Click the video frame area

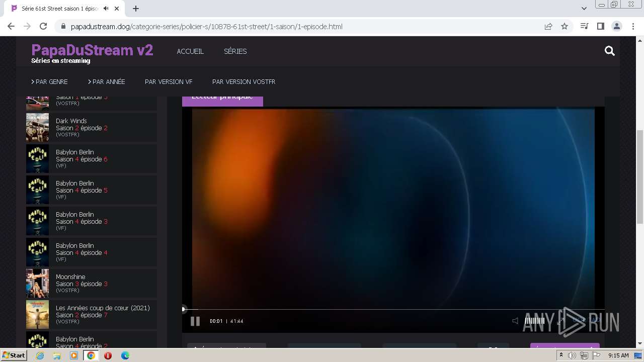pyautogui.click(x=393, y=209)
